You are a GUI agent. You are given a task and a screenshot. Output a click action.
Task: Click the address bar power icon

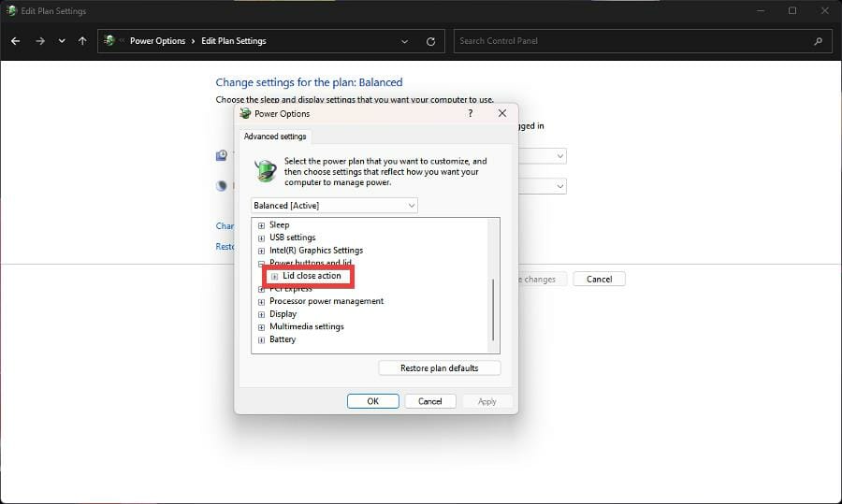coord(109,40)
